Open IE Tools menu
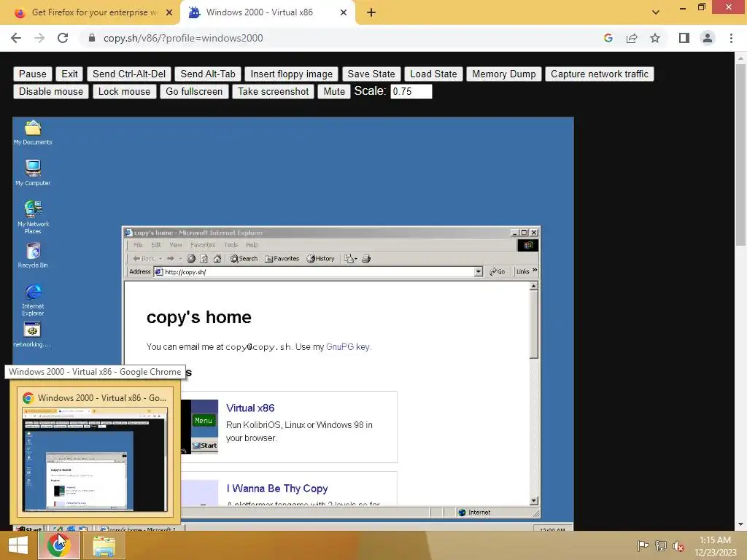This screenshot has width=747, height=560. pos(231,245)
